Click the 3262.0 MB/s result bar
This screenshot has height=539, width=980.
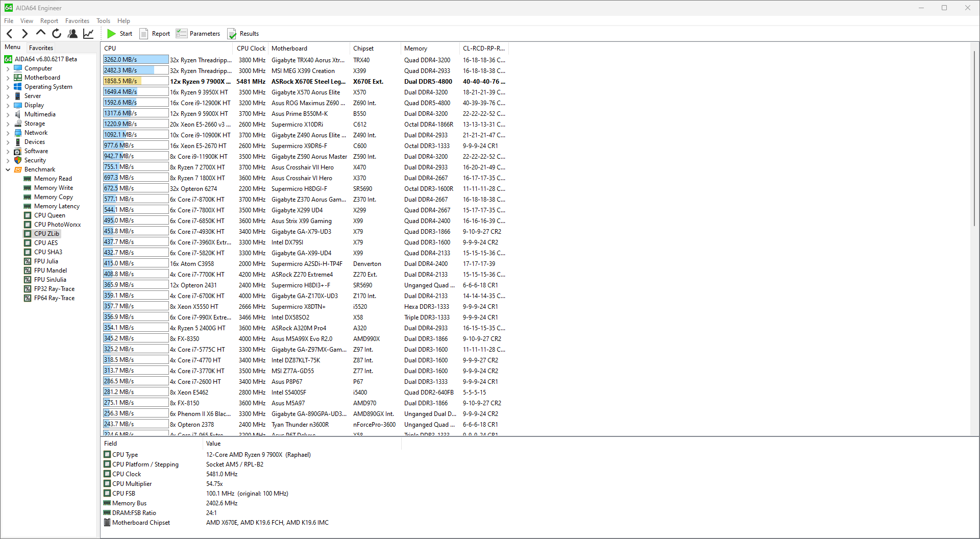[x=135, y=60]
